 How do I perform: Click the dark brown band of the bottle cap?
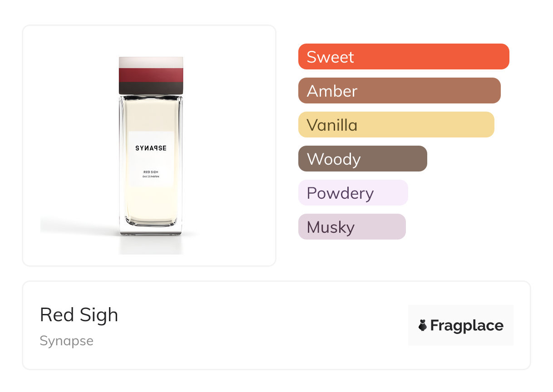click(151, 88)
